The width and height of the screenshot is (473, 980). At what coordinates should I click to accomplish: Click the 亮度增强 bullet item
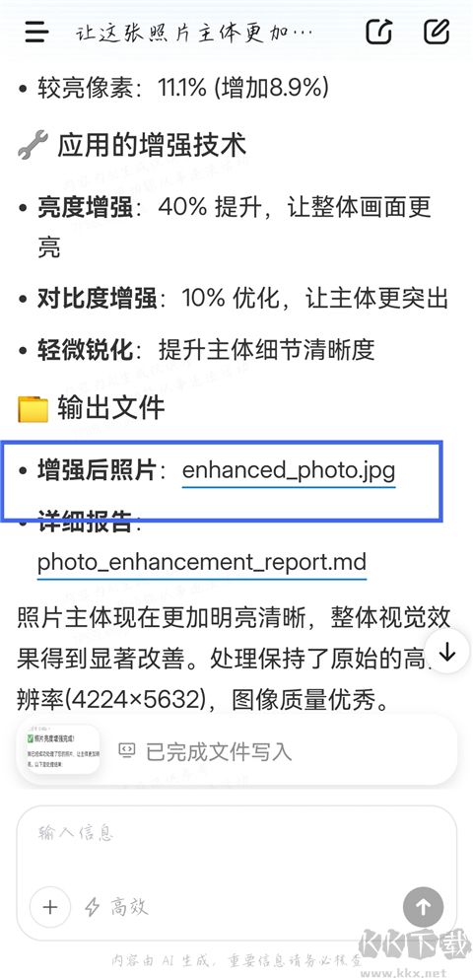[x=235, y=226]
